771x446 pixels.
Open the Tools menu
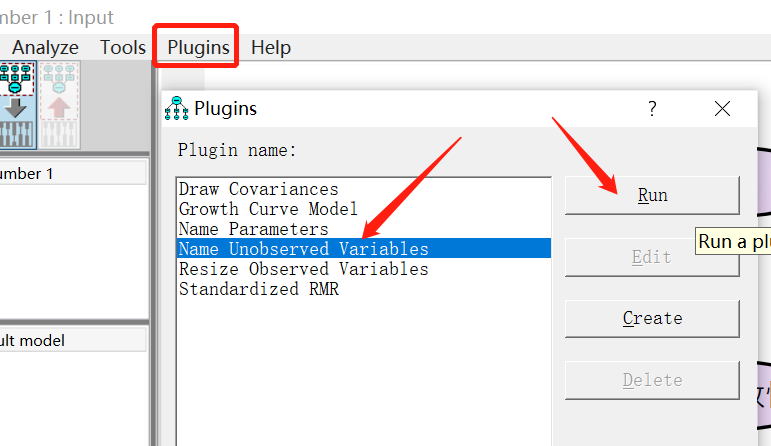(123, 47)
